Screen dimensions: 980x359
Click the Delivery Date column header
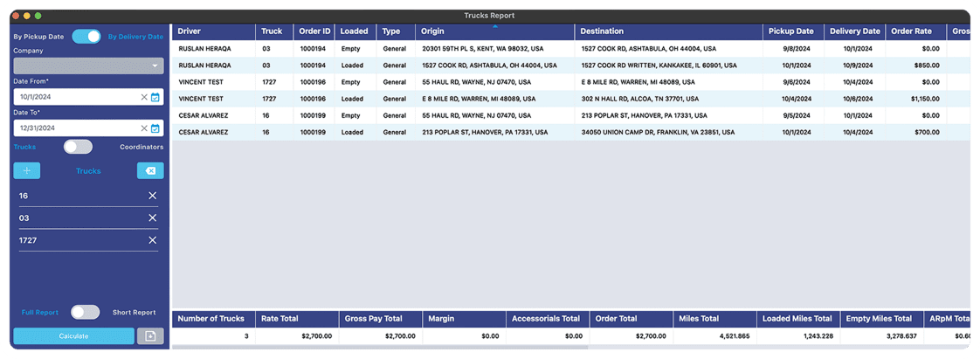(x=854, y=31)
